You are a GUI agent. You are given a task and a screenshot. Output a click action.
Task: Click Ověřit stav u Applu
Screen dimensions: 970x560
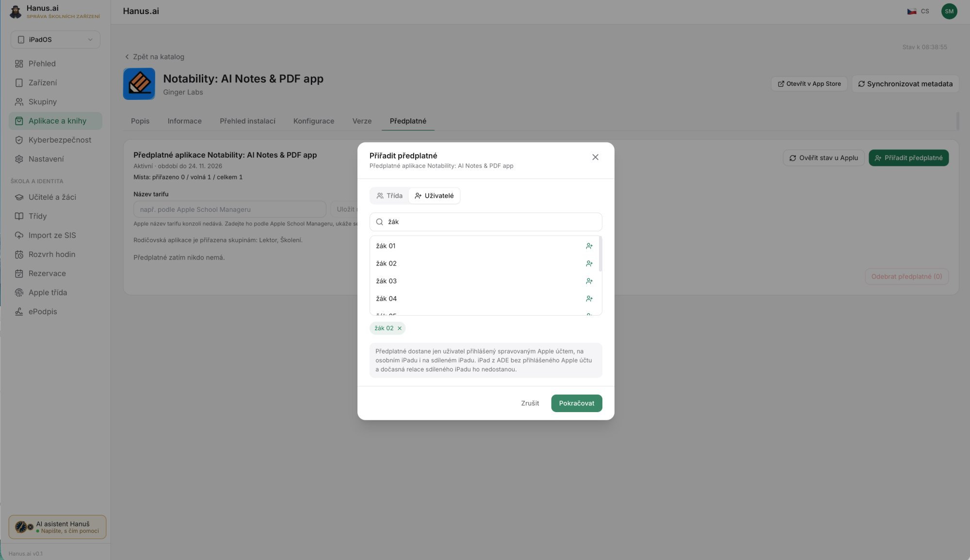823,158
